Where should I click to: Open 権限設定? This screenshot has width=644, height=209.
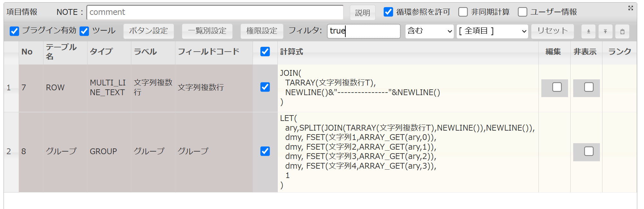pos(262,31)
